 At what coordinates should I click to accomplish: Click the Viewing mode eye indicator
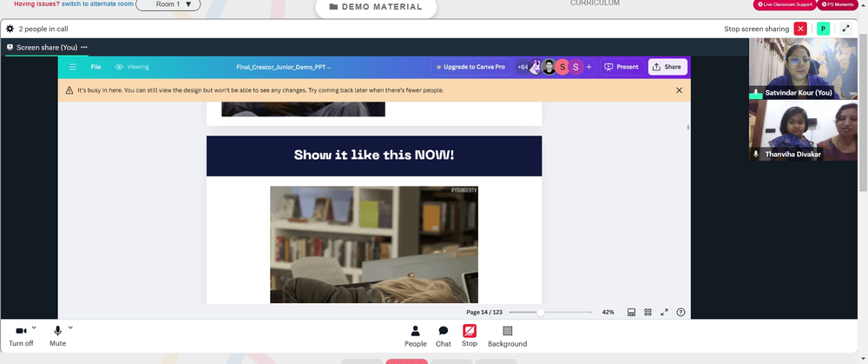(132, 67)
